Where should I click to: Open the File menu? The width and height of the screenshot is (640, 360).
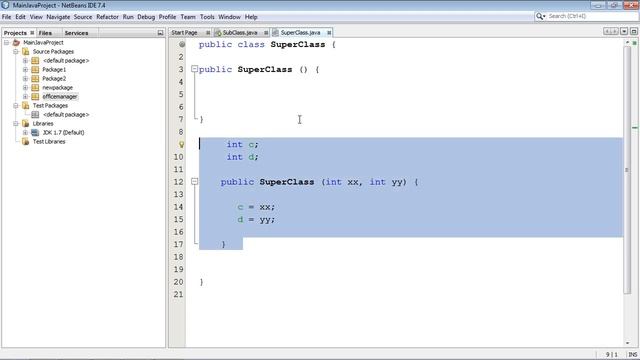click(x=7, y=17)
